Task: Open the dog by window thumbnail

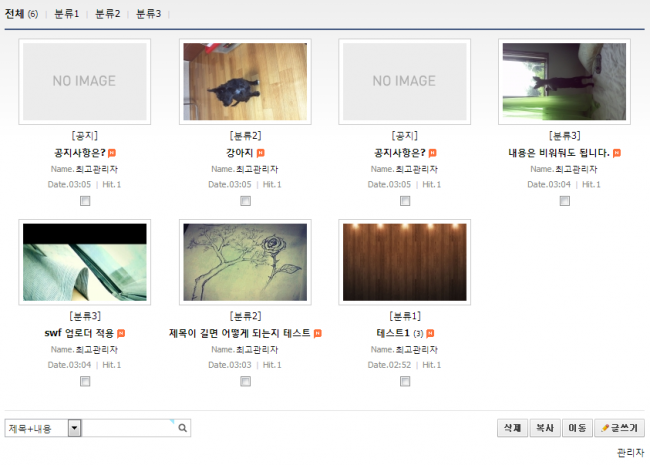Action: click(x=564, y=82)
